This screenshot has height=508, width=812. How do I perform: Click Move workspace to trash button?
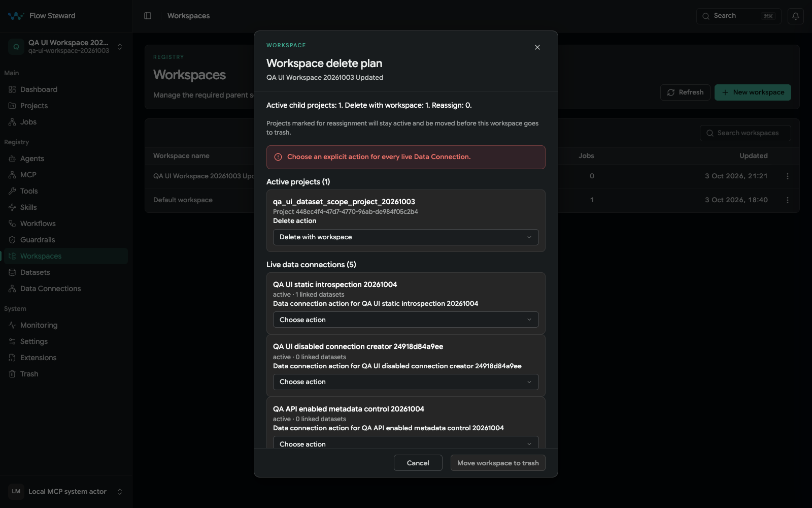[x=498, y=463]
